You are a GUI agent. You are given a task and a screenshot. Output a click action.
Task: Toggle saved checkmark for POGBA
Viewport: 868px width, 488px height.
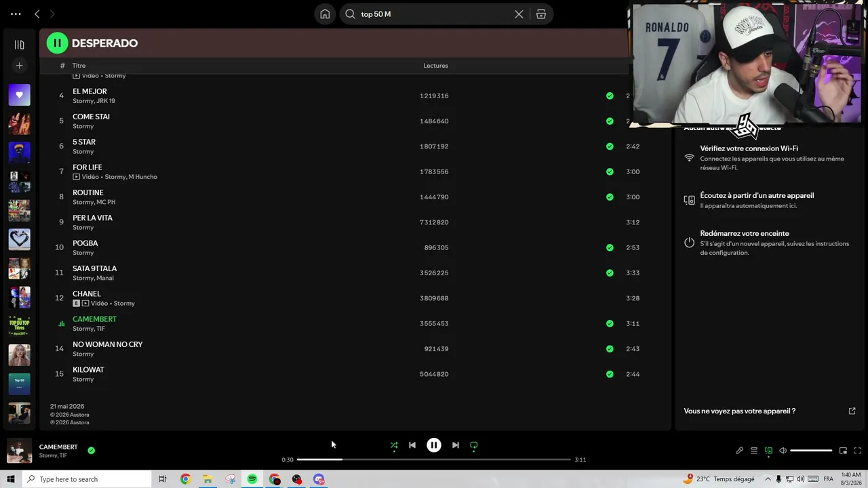(x=610, y=248)
